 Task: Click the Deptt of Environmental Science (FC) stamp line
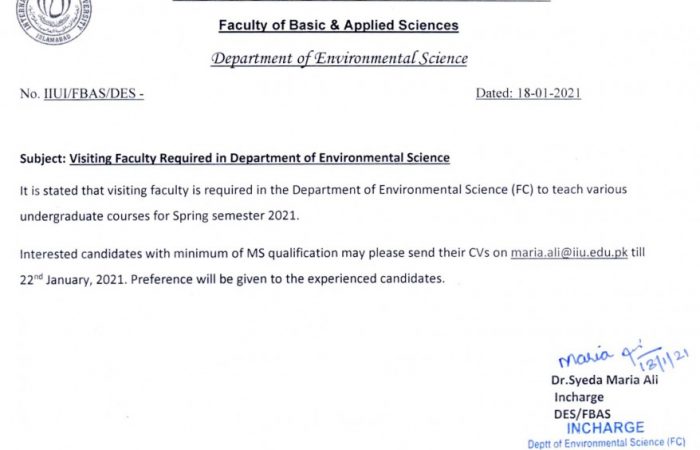pyautogui.click(x=606, y=443)
